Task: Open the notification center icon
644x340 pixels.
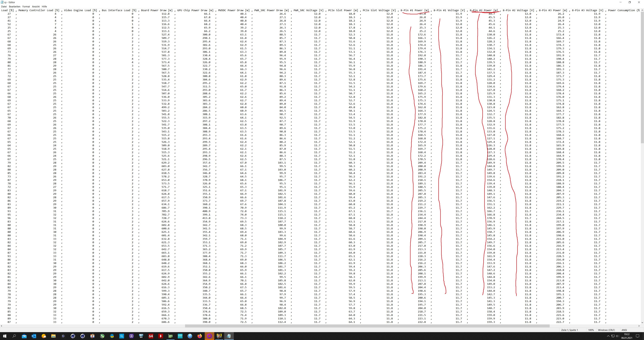Action: click(638, 336)
